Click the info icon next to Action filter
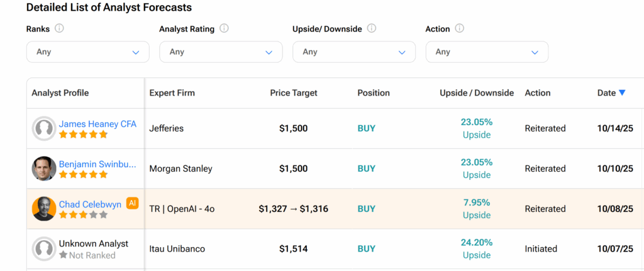644x271 pixels. (460, 29)
